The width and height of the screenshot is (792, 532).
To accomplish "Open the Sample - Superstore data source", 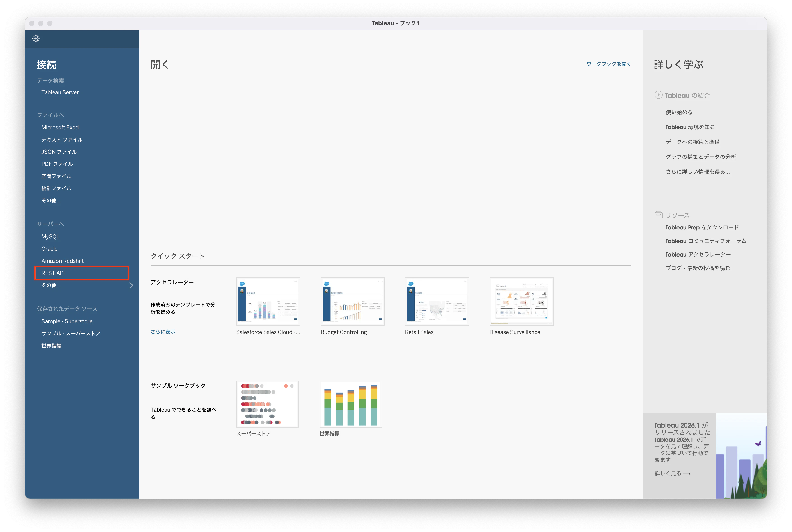I will 67,321.
